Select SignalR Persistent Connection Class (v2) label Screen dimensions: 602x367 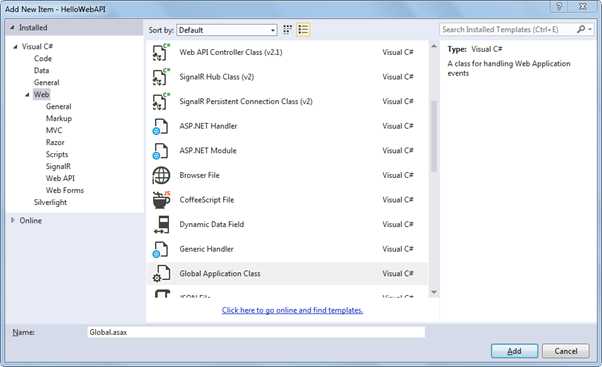[x=246, y=101]
